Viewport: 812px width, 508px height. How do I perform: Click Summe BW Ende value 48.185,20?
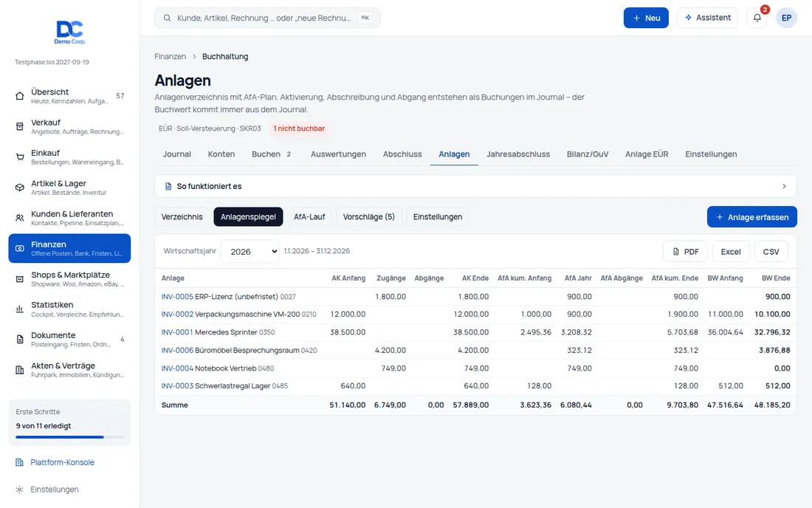pyautogui.click(x=772, y=405)
